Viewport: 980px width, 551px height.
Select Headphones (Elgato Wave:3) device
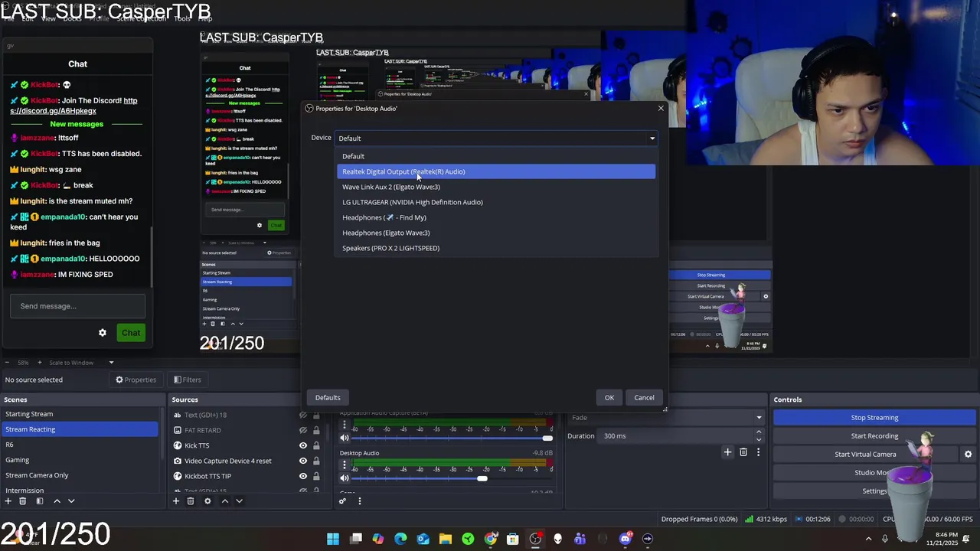496,233
